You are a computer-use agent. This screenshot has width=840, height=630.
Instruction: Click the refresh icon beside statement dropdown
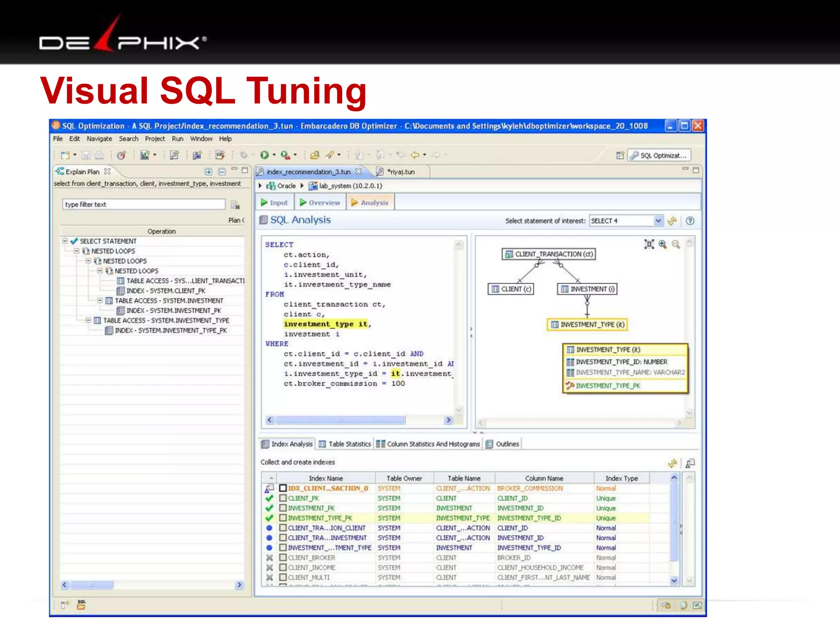pos(672,221)
